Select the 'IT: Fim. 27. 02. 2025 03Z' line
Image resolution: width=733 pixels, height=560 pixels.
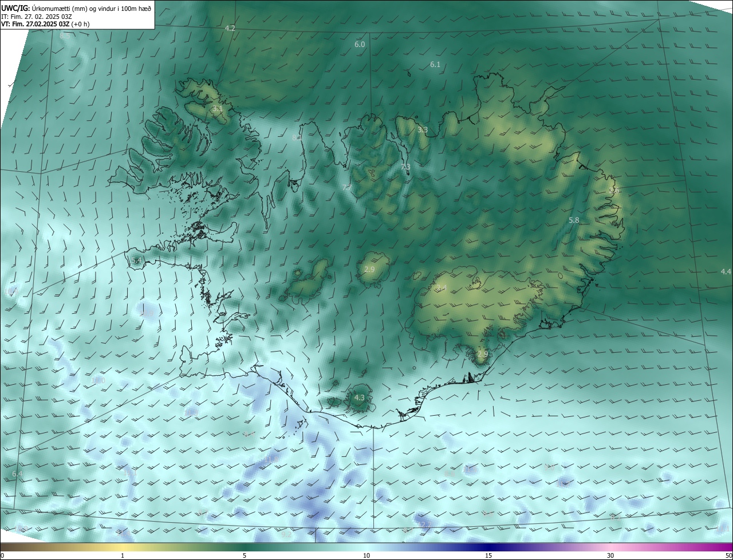pos(36,17)
